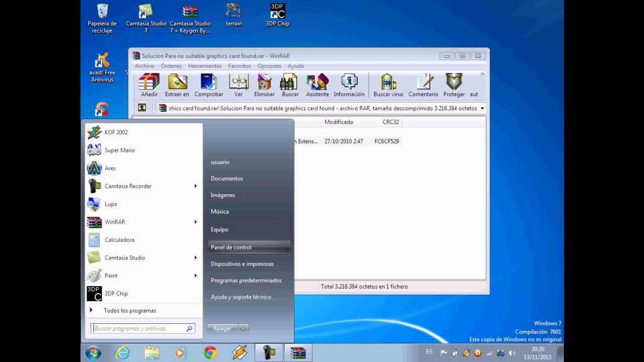Viewport: 644px width, 362px height.
Task: Open the Órdenes menu
Action: [171, 66]
